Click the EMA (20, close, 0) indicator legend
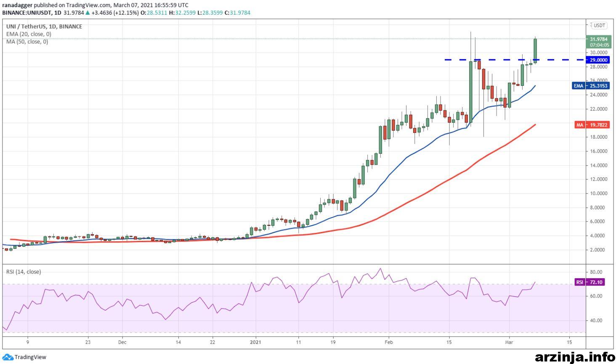This screenshot has height=364, width=616. tap(29, 34)
